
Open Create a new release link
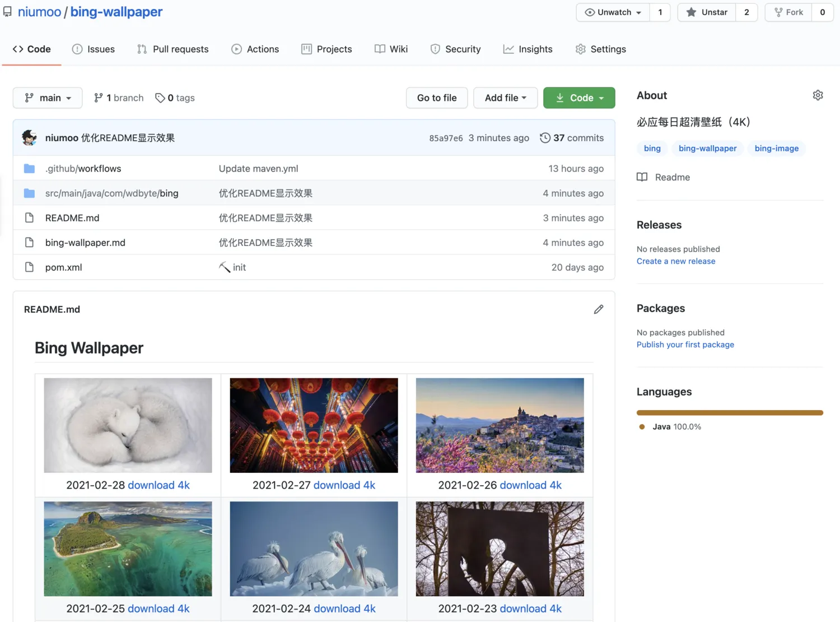(x=675, y=261)
